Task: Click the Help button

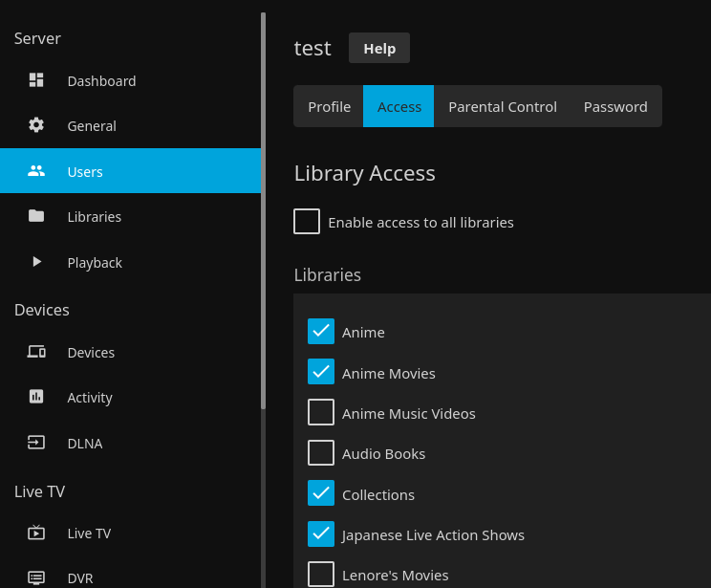Action: click(x=379, y=48)
